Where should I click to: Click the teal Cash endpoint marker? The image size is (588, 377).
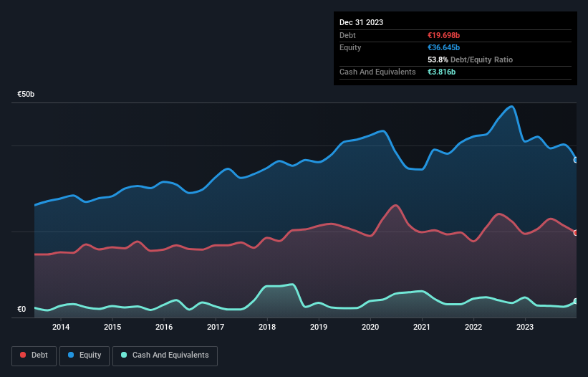coord(576,301)
